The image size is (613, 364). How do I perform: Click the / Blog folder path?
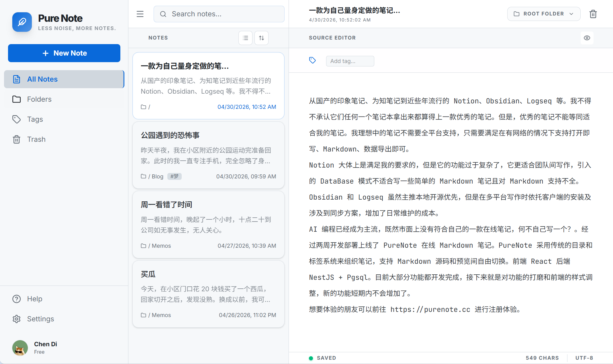tap(156, 176)
